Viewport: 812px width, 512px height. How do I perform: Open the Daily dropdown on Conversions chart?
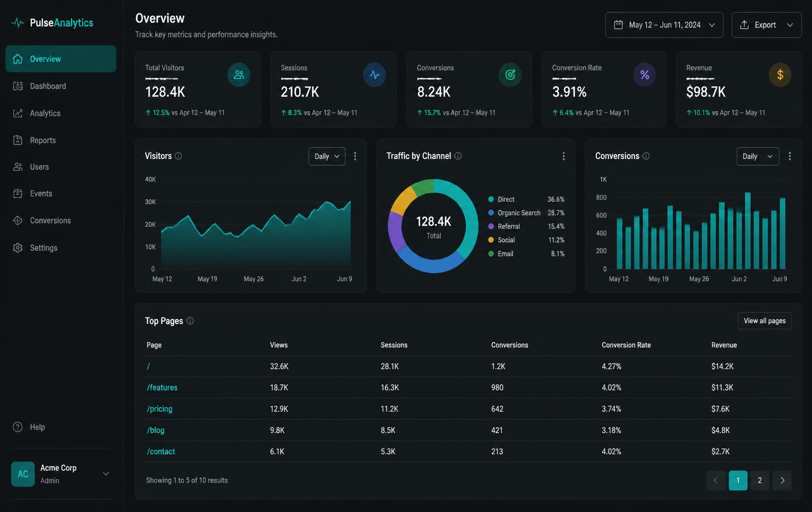758,156
